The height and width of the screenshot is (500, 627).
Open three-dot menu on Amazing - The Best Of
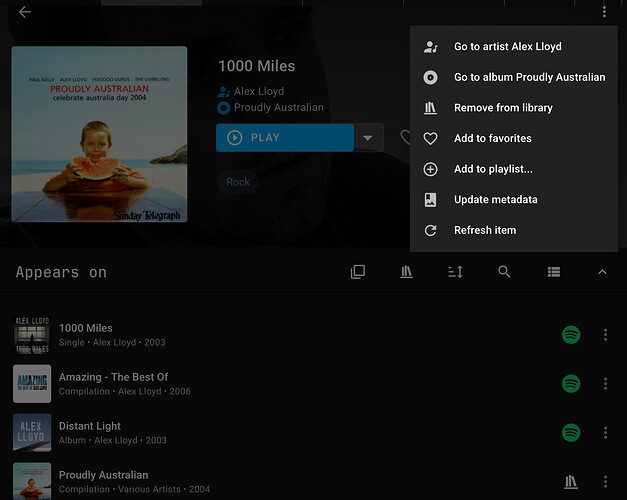click(x=605, y=384)
